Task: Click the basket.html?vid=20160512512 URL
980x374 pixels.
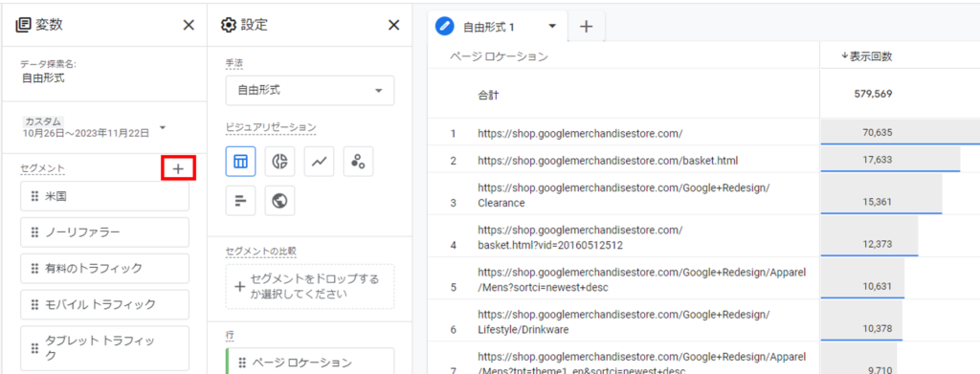Action: coord(581,237)
